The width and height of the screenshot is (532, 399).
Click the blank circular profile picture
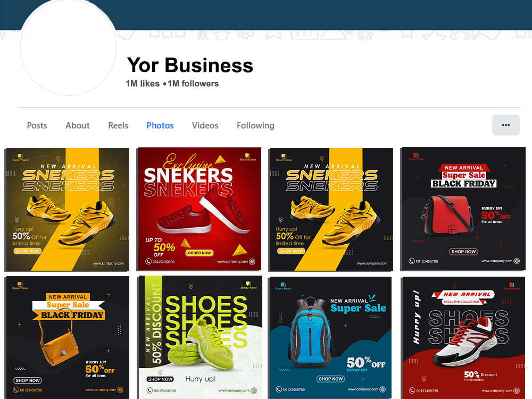coord(68,47)
